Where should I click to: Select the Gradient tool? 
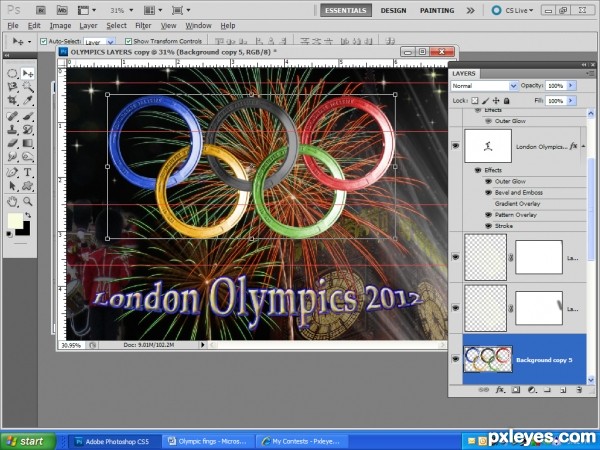[28, 143]
